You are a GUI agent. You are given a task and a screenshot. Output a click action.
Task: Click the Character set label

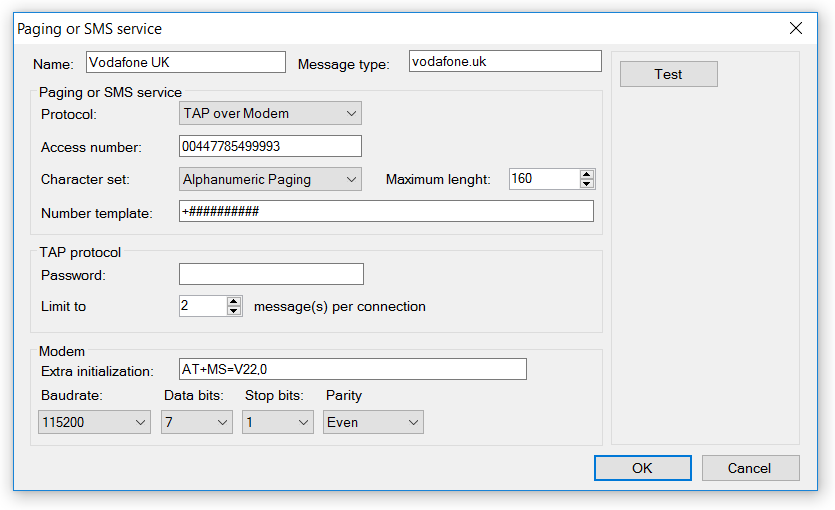pyautogui.click(x=85, y=179)
